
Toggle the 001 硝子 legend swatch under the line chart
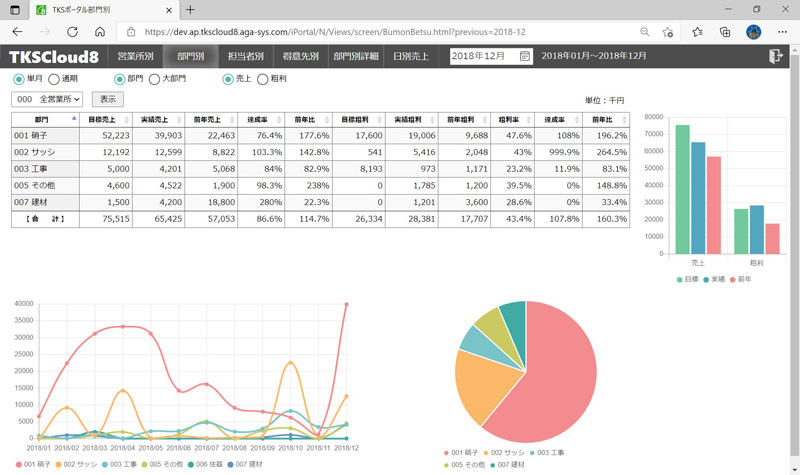[x=17, y=464]
